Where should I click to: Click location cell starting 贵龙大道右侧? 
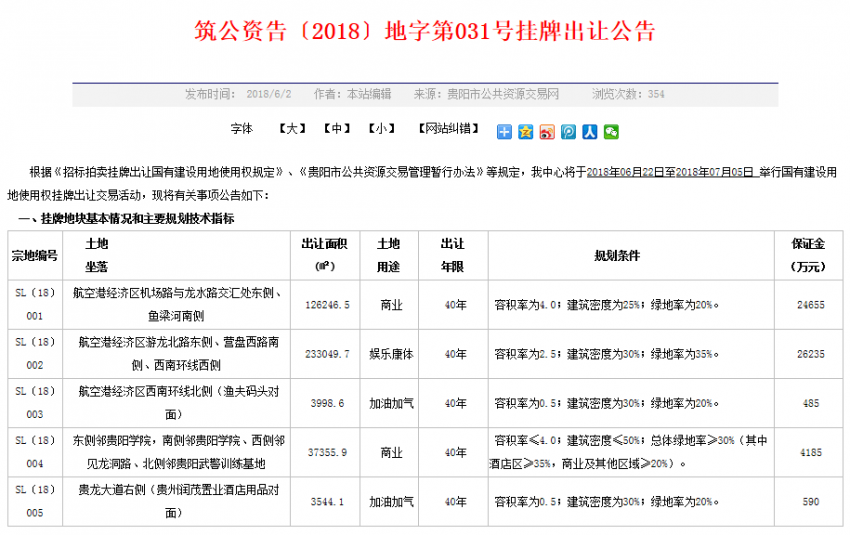177,501
